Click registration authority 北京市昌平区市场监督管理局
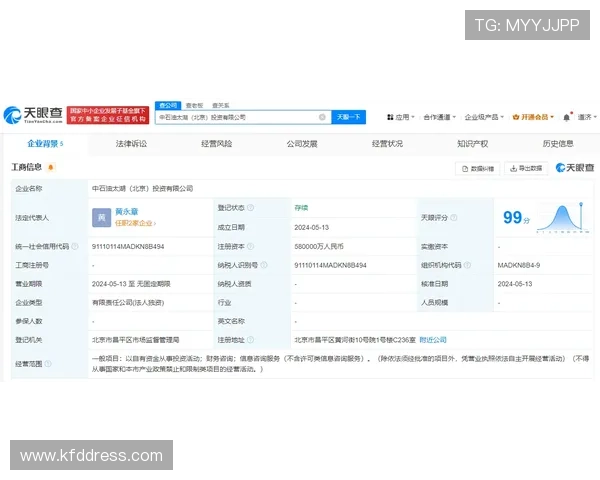This screenshot has width=600, height=480. 135,340
